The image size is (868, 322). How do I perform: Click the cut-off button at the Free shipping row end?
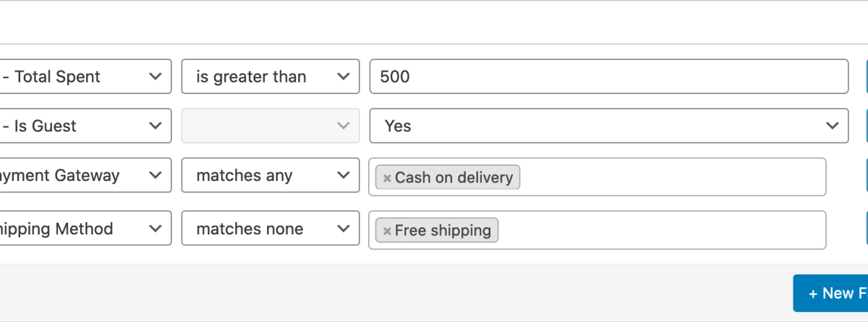866,229
